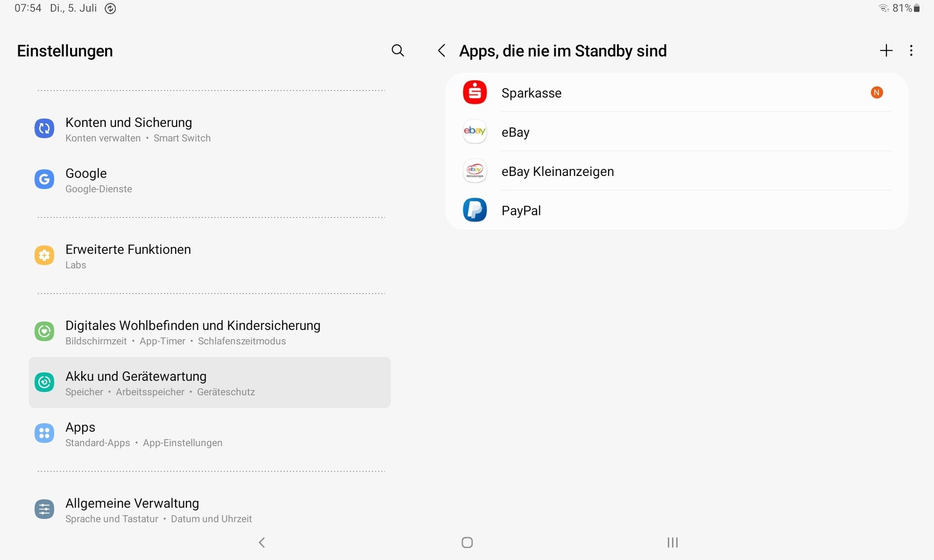The height and width of the screenshot is (560, 934).
Task: Open Allgemeine Verwaltung settings
Action: (210, 510)
